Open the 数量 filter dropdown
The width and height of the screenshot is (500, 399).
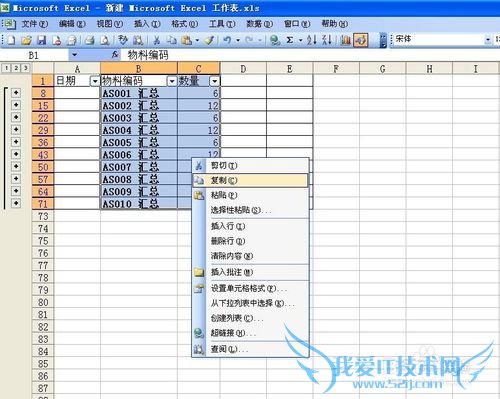(x=215, y=81)
